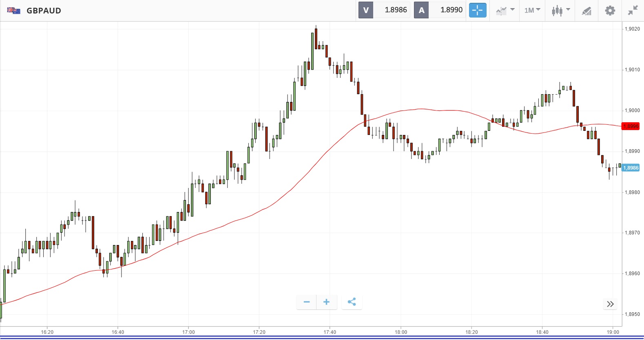Click the 18:40 time axis label
Image resolution: width=644 pixels, height=340 pixels.
pos(542,332)
